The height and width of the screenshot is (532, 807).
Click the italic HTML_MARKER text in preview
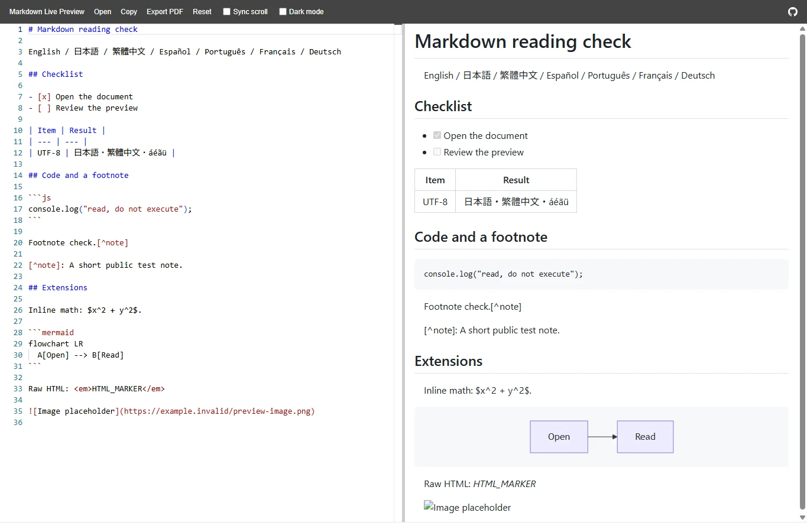coord(504,484)
